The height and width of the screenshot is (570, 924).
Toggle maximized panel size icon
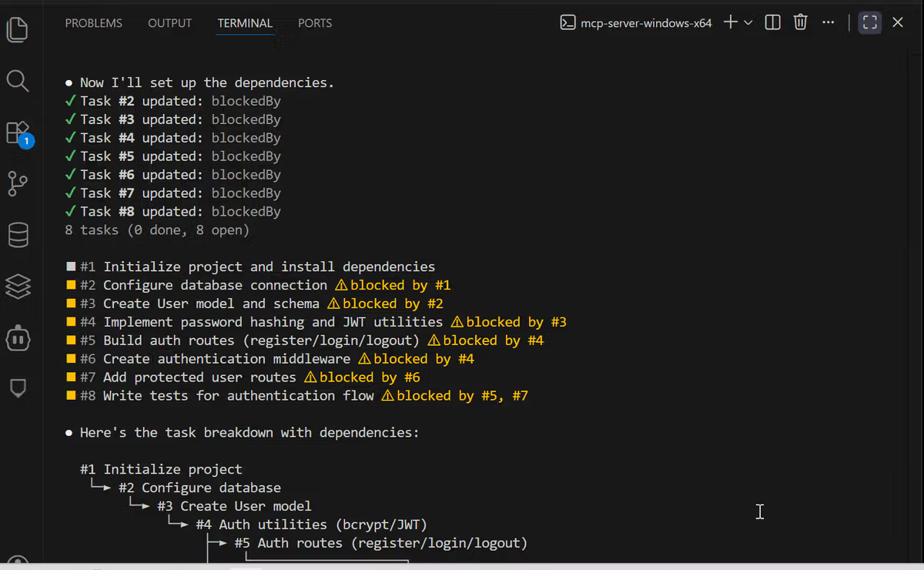tap(870, 22)
